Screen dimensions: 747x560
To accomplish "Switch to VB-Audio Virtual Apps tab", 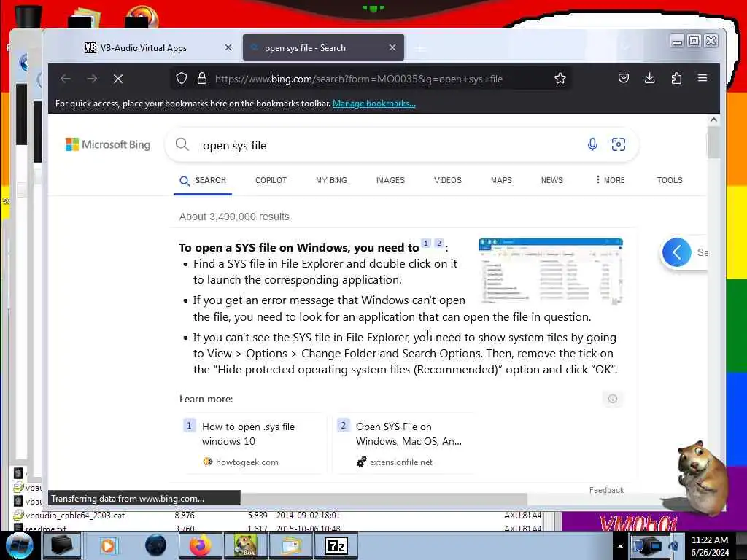I will (x=143, y=47).
